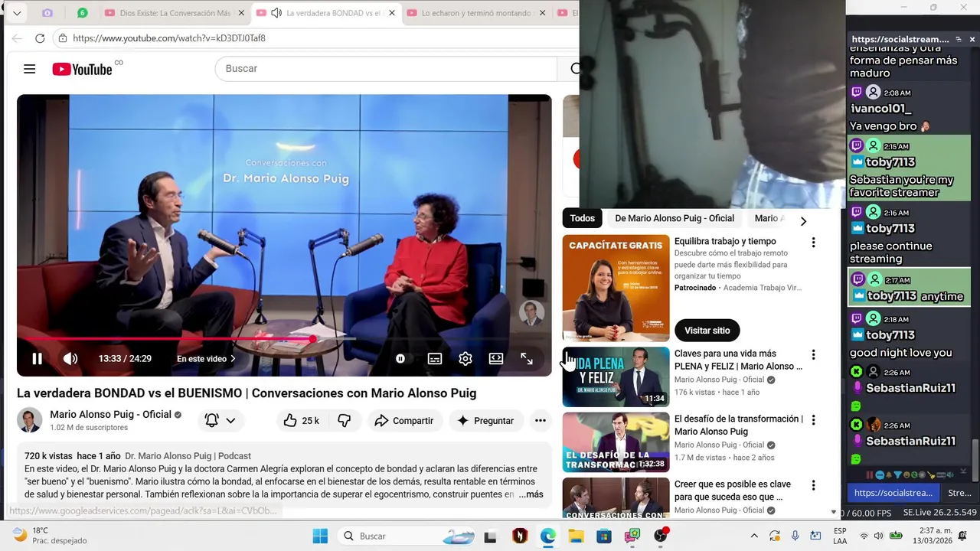Open the OBS icon on the taskbar
Image resolution: width=980 pixels, height=551 pixels.
[660, 536]
